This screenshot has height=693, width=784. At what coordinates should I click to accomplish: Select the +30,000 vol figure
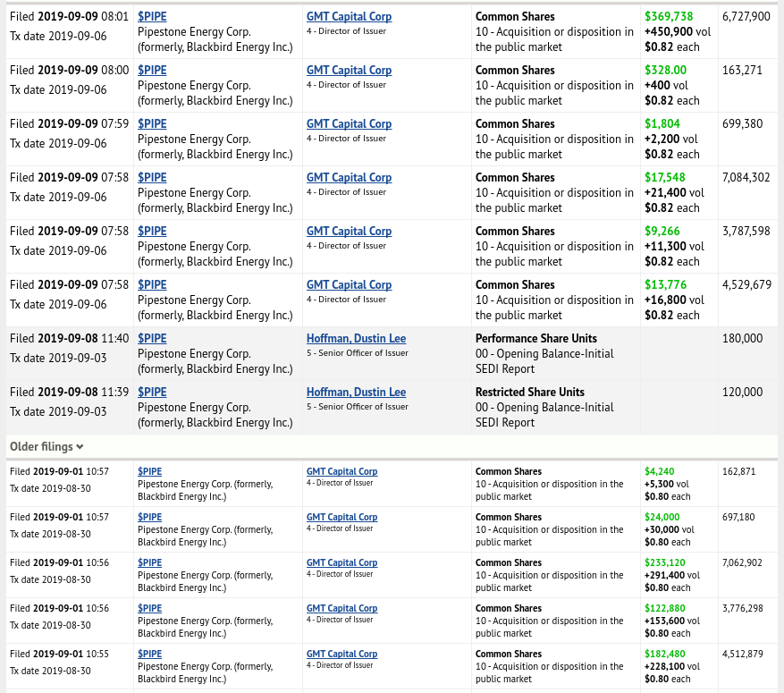[x=670, y=529]
